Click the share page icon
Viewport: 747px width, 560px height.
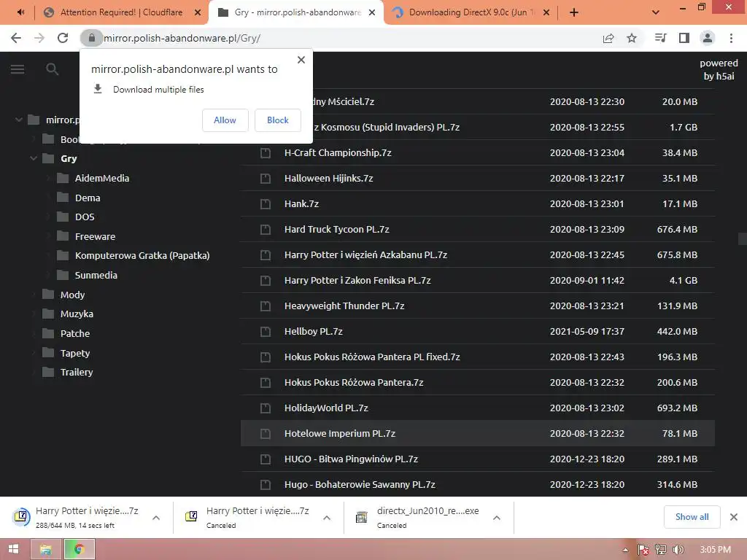(608, 38)
